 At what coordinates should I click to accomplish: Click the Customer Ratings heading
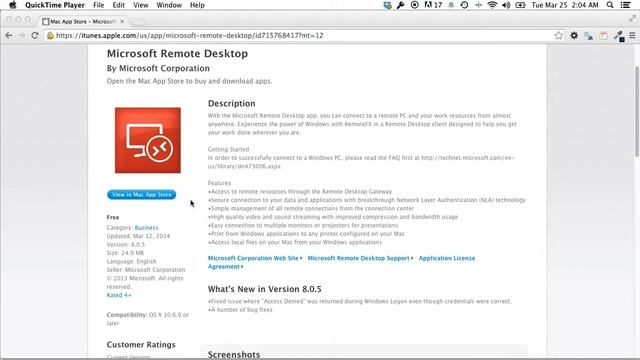[141, 344]
